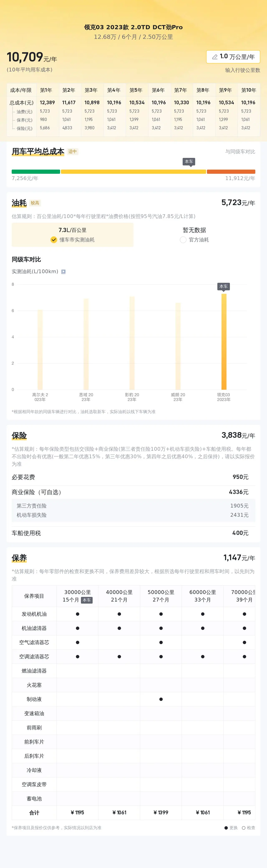Image resolution: width=267 pixels, height=868 pixels.
Task: Click the 变速箱油 maintenance row label
Action: [x=34, y=713]
